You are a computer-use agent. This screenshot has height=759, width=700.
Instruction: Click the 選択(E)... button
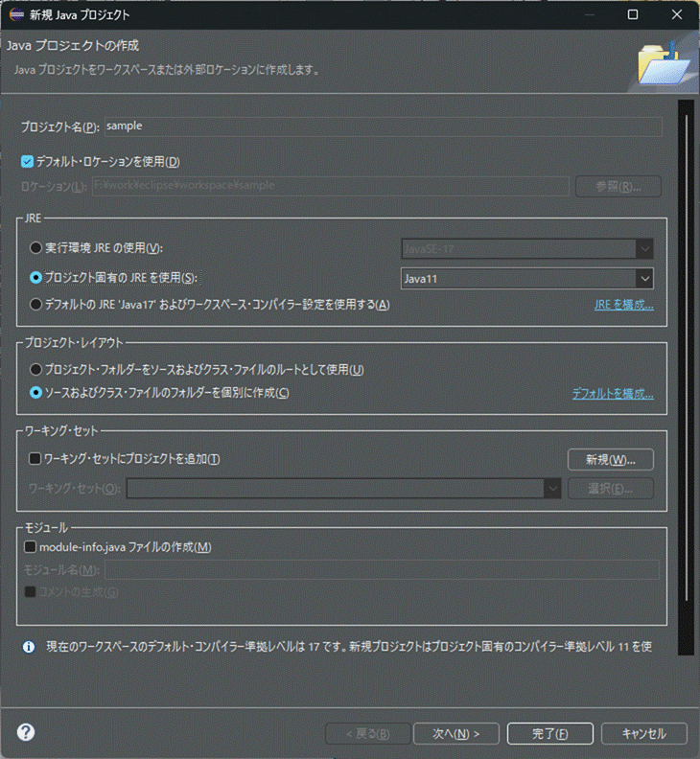pos(611,489)
